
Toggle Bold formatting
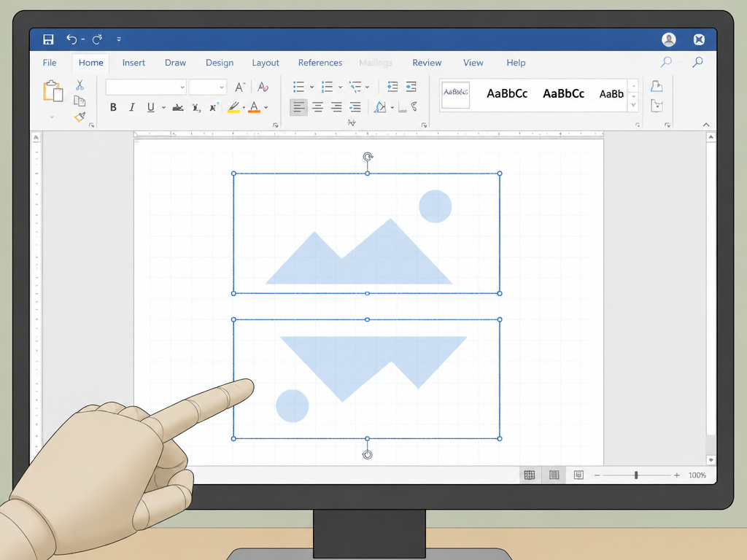[x=113, y=107]
